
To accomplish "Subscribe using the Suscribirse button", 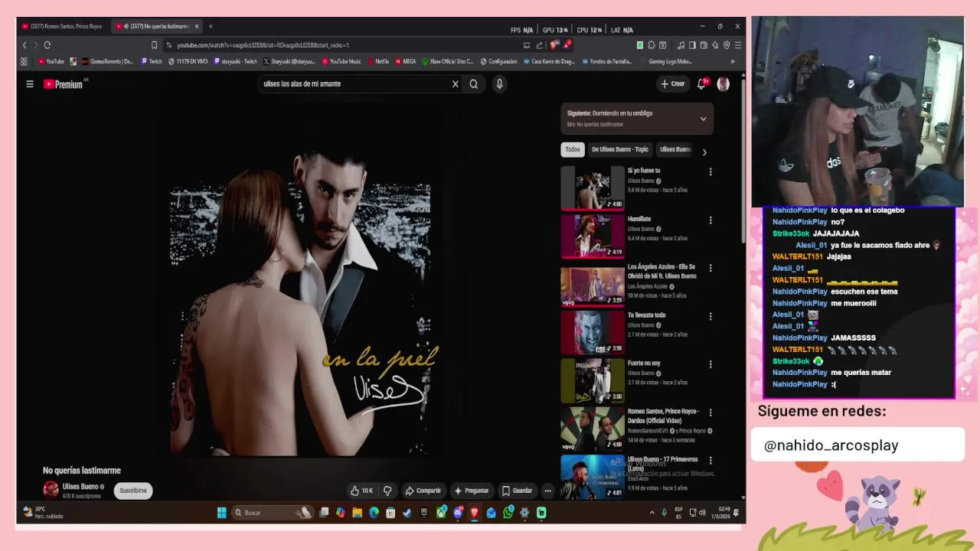I will point(133,491).
